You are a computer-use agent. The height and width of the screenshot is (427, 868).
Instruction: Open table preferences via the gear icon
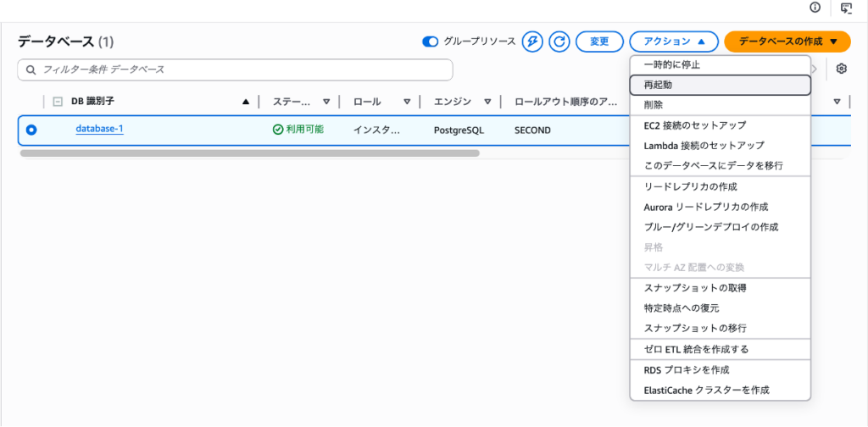[842, 69]
